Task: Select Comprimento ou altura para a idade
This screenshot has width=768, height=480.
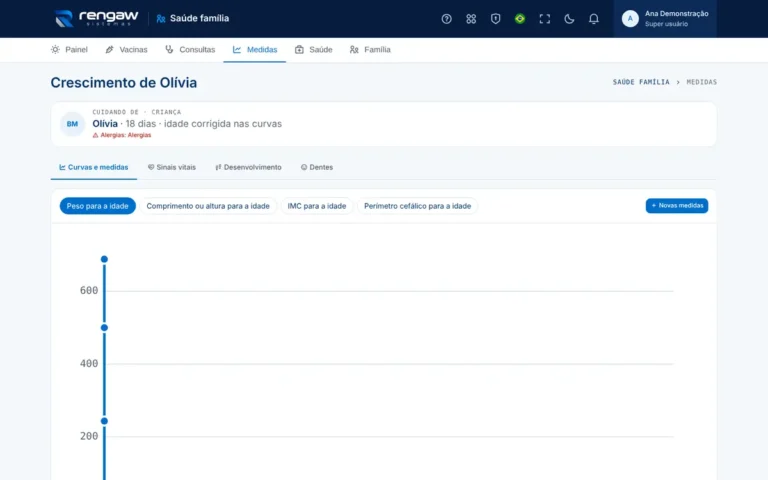Action: click(208, 206)
